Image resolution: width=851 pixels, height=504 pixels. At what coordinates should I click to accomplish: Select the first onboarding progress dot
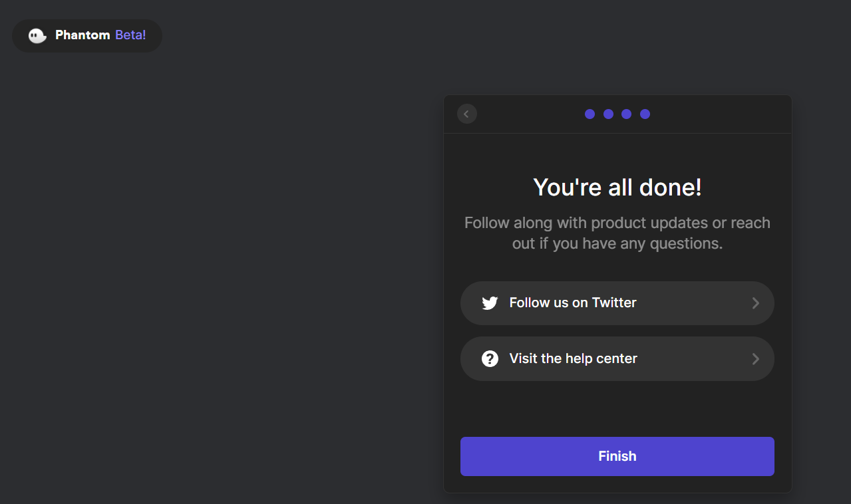pyautogui.click(x=590, y=114)
